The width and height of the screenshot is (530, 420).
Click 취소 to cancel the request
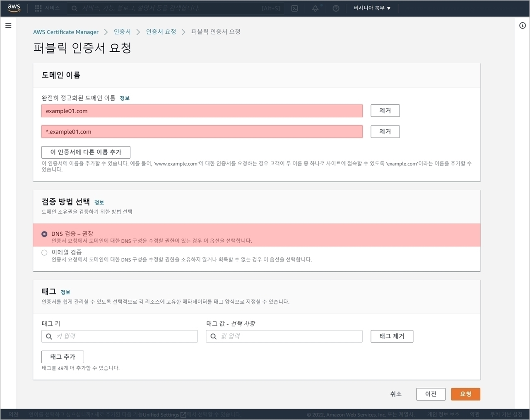pos(396,394)
